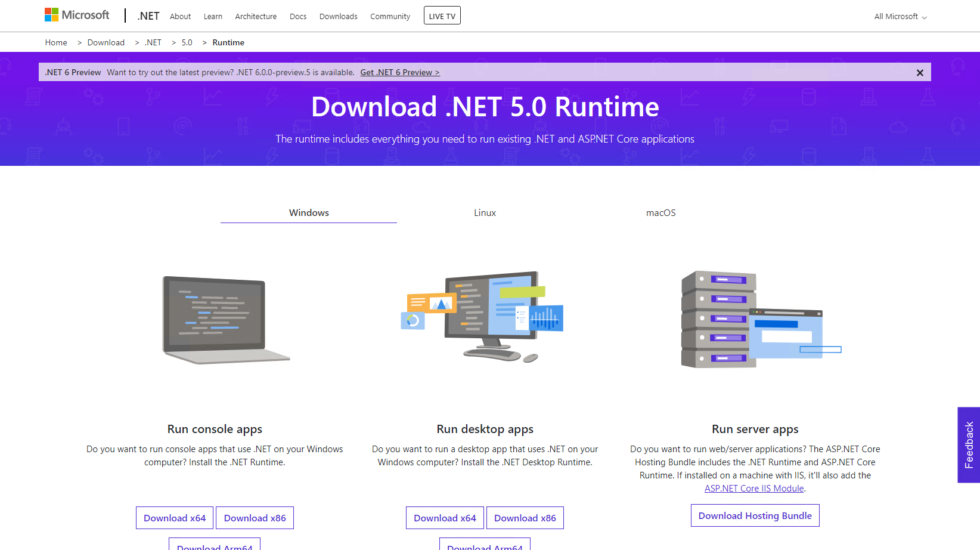Follow the Get .NET 6 Preview link
The height and width of the screenshot is (550, 980).
(x=399, y=72)
